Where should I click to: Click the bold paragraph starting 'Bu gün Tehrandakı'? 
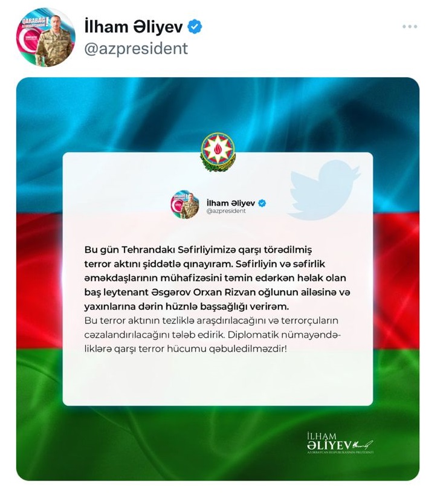point(217,278)
